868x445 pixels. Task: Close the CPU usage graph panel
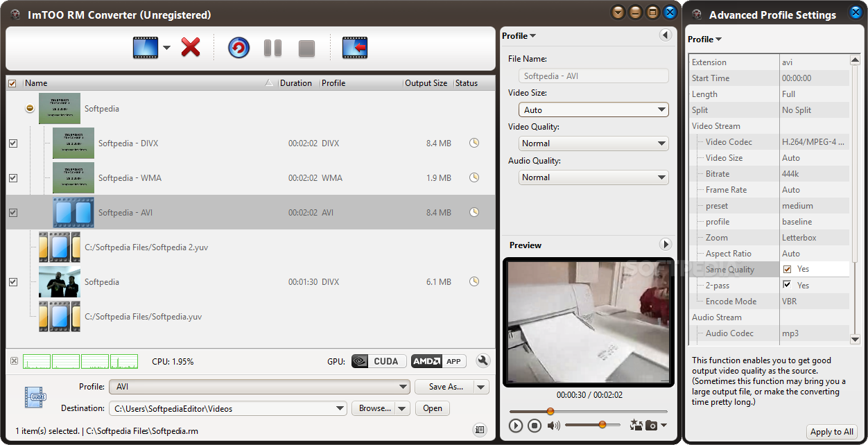pyautogui.click(x=15, y=361)
